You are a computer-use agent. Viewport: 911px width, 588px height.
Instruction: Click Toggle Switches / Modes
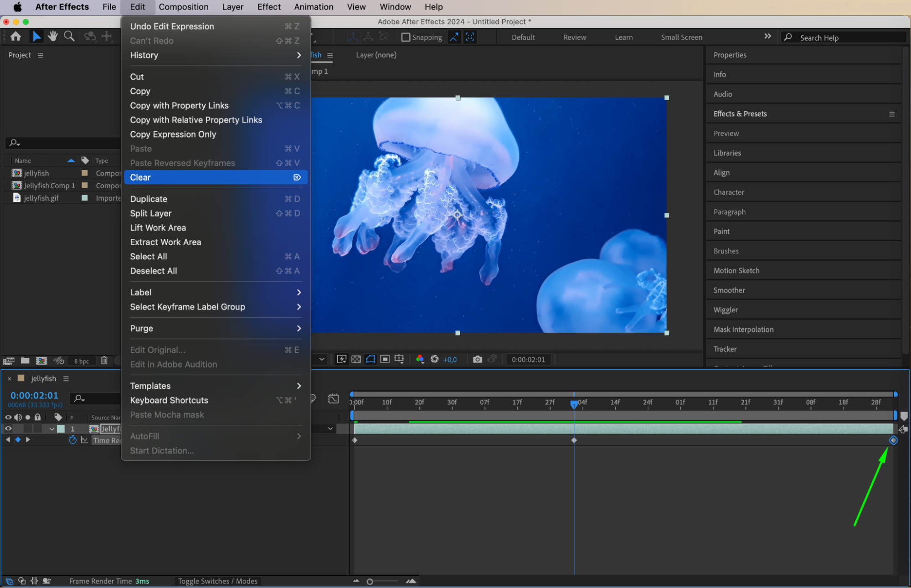pyautogui.click(x=217, y=581)
